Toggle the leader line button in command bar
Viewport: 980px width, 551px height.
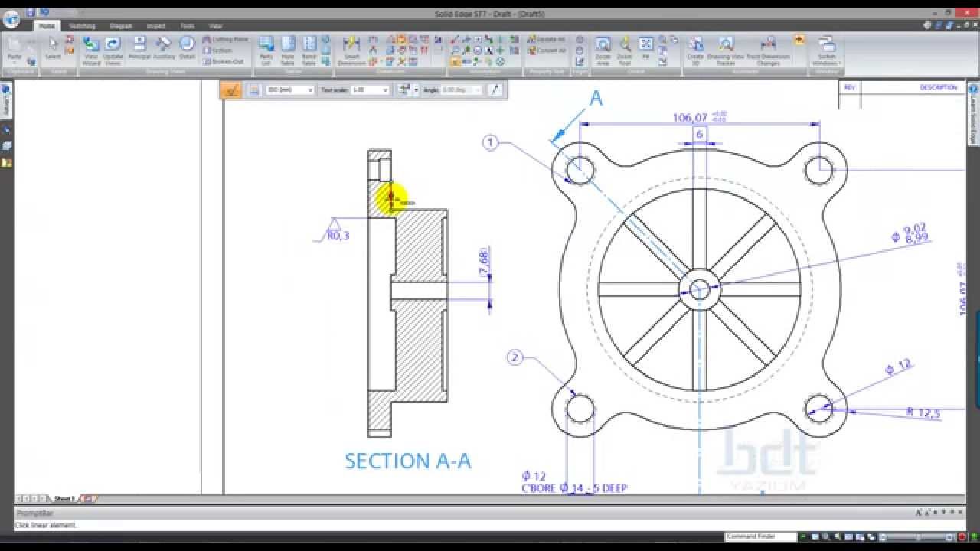tap(495, 90)
